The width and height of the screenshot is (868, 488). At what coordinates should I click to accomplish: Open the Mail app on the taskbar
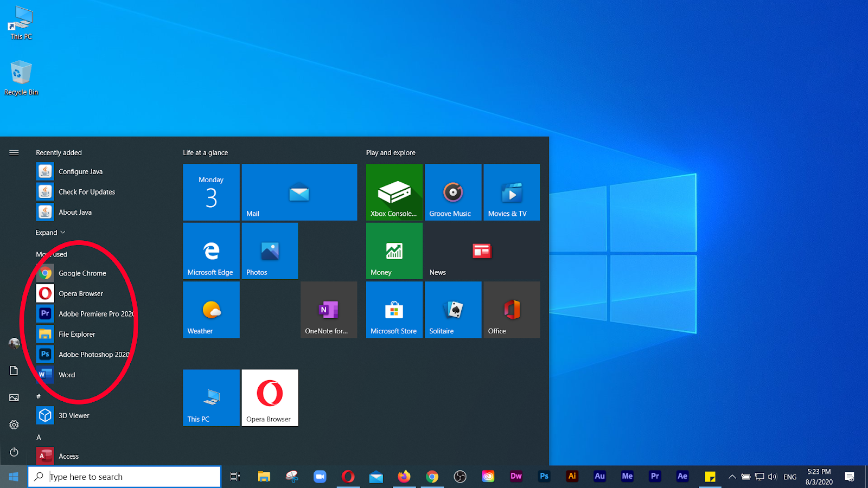point(376,477)
